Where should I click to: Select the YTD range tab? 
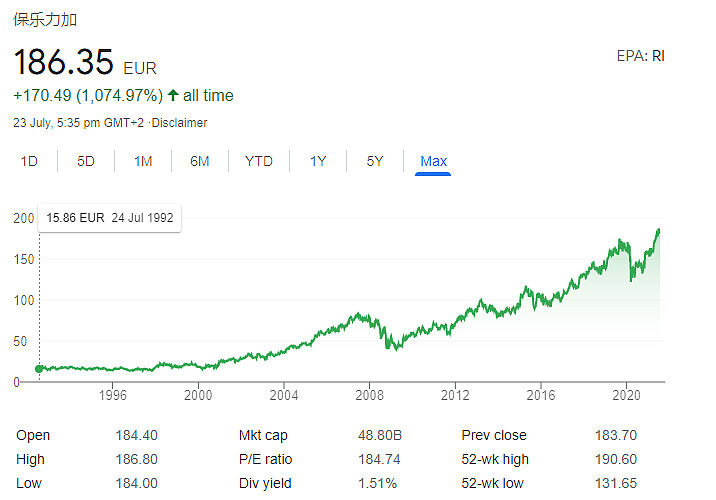coord(259,161)
